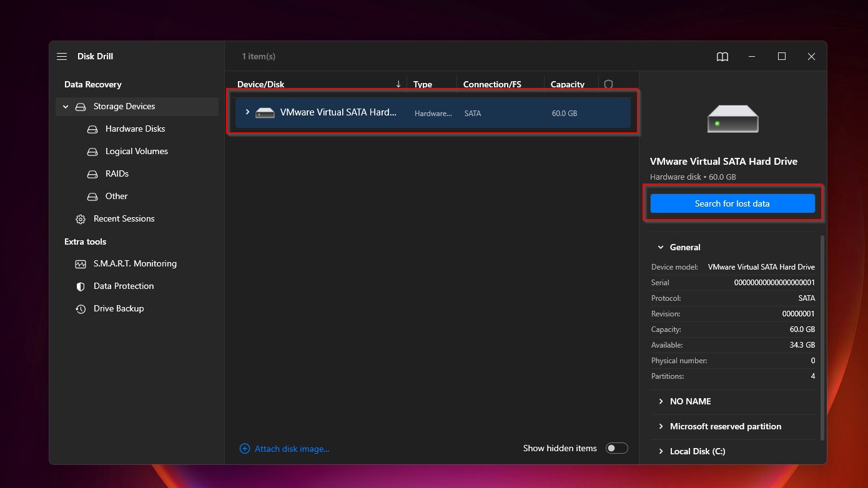Click the shield column header icon
The width and height of the screenshot is (868, 488).
(609, 84)
